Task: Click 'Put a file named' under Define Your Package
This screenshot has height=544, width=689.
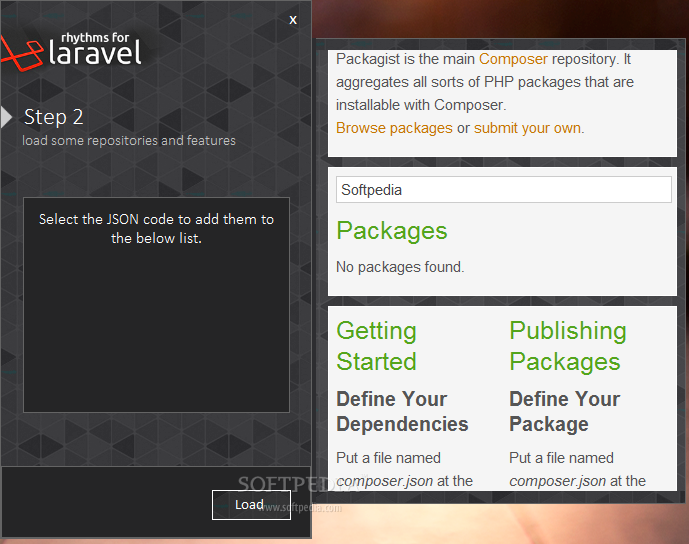Action: point(561,458)
